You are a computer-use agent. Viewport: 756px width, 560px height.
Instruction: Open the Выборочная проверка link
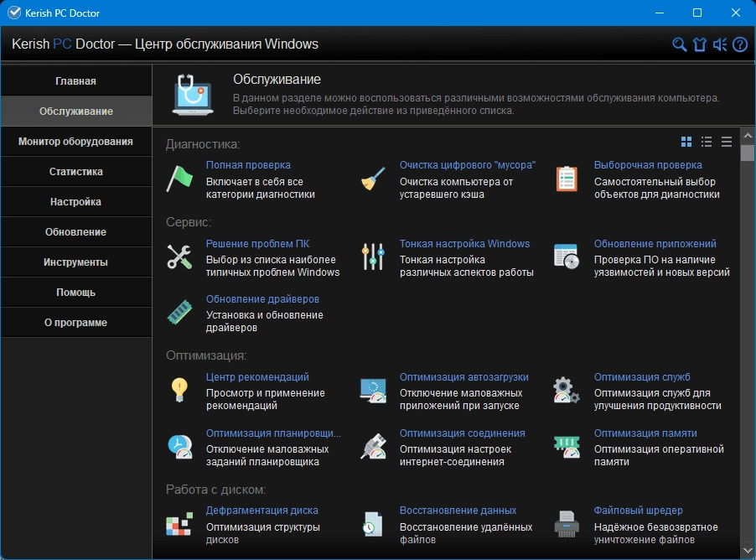(648, 165)
